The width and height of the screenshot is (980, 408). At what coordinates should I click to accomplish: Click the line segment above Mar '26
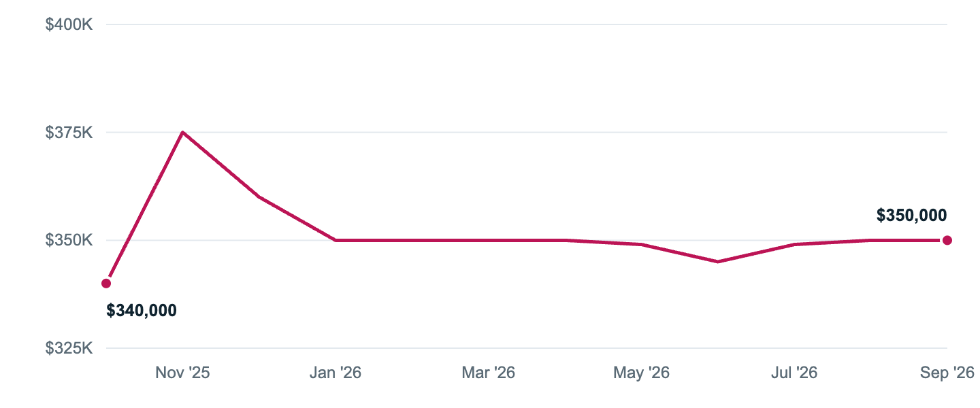(x=488, y=240)
